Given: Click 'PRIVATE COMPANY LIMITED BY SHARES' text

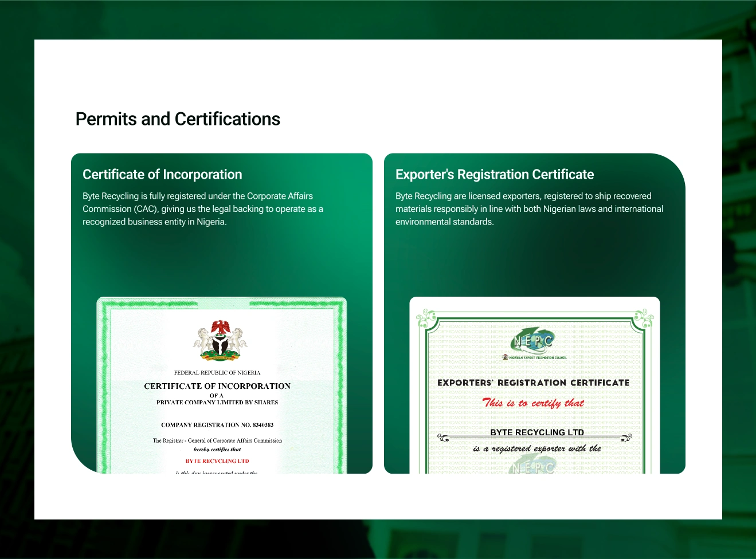Looking at the screenshot, I should pyautogui.click(x=217, y=403).
